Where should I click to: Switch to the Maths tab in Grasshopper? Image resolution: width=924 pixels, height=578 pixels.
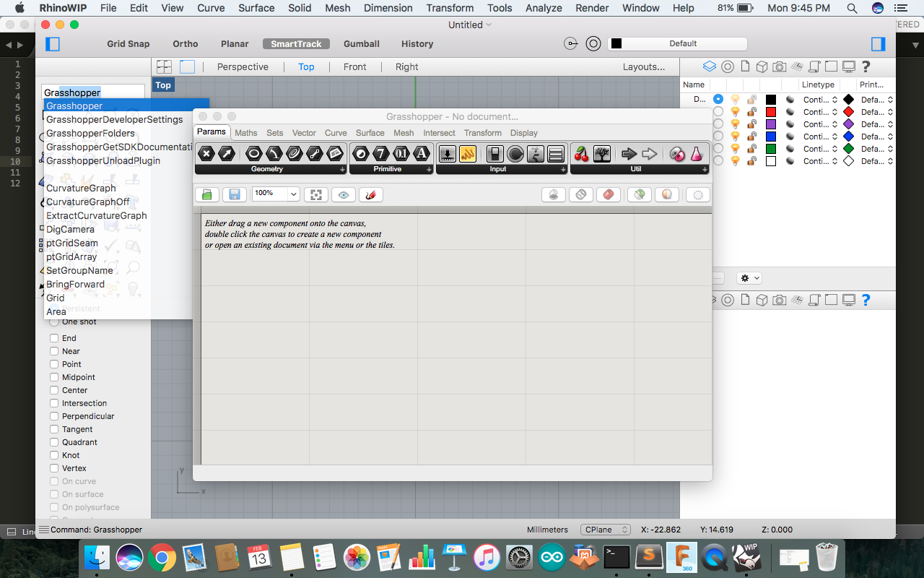[246, 133]
